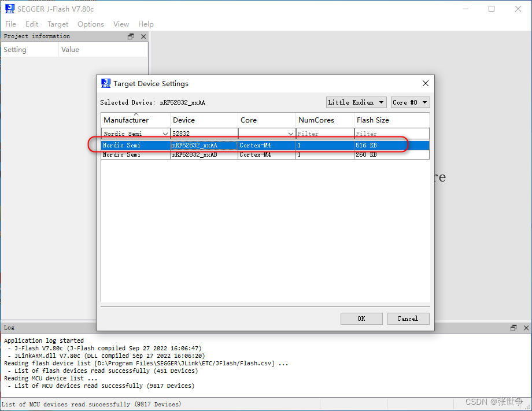
Task: Undock the Log panel
Action: [513, 328]
